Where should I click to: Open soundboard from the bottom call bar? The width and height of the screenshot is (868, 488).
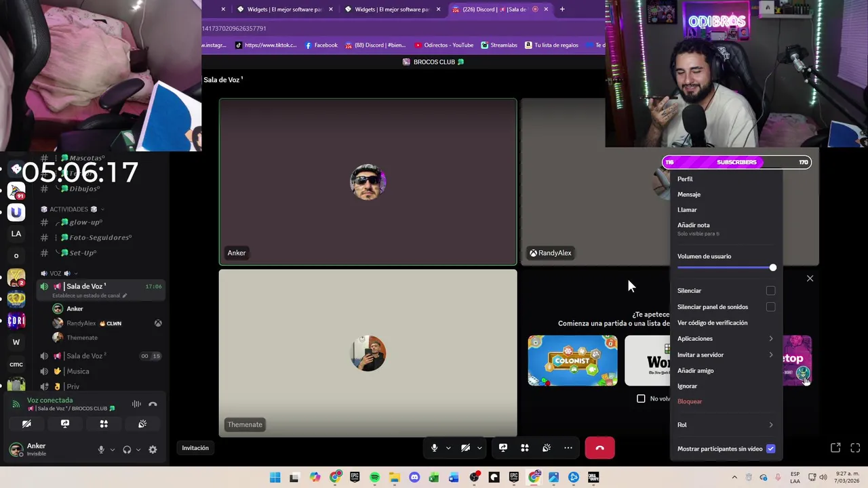coord(547,448)
